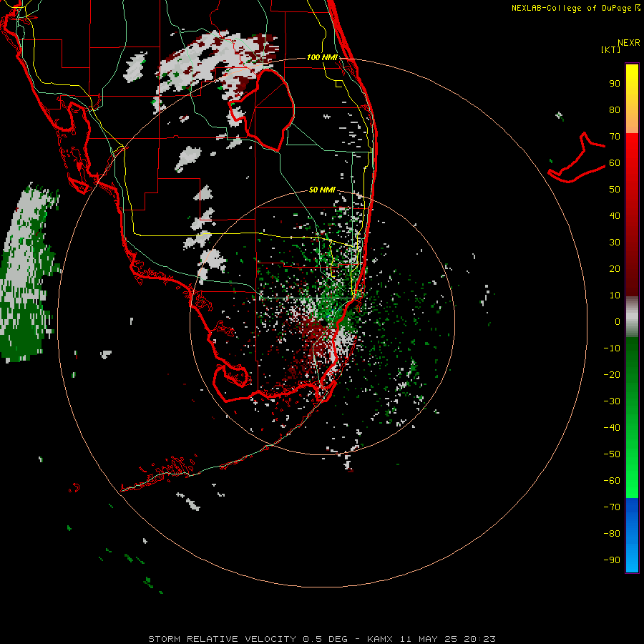Click the -30 value on the scale
The width and height of the screenshot is (644, 644).
[612, 401]
